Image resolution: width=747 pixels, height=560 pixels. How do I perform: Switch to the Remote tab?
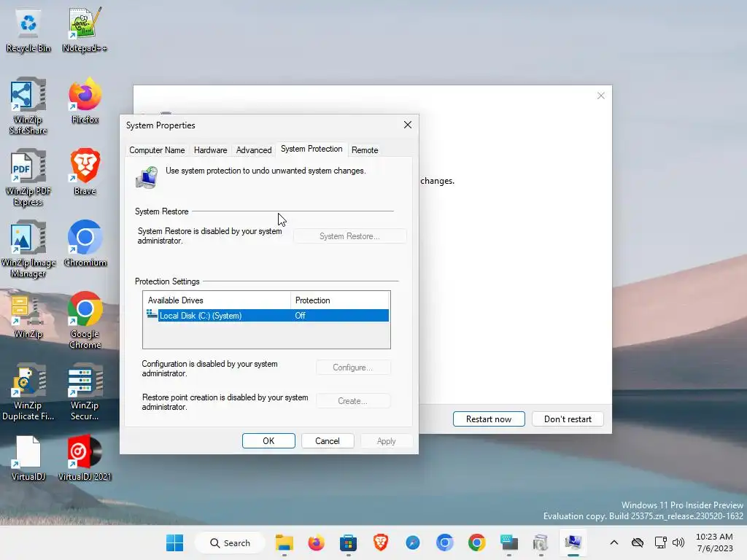pos(365,150)
